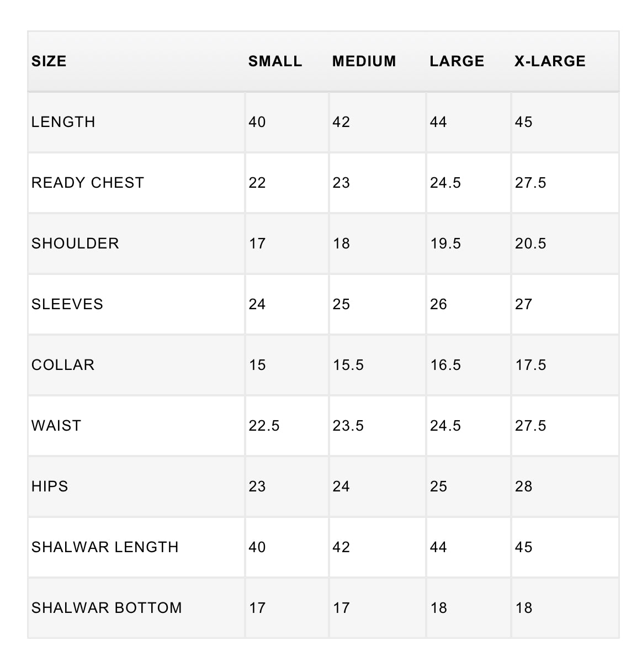This screenshot has width=642, height=672.
Task: Click the MEDIUM column header
Action: point(364,61)
